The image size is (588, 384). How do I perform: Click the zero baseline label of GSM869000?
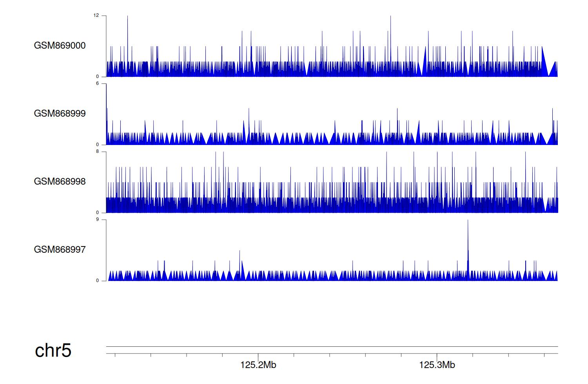point(97,77)
